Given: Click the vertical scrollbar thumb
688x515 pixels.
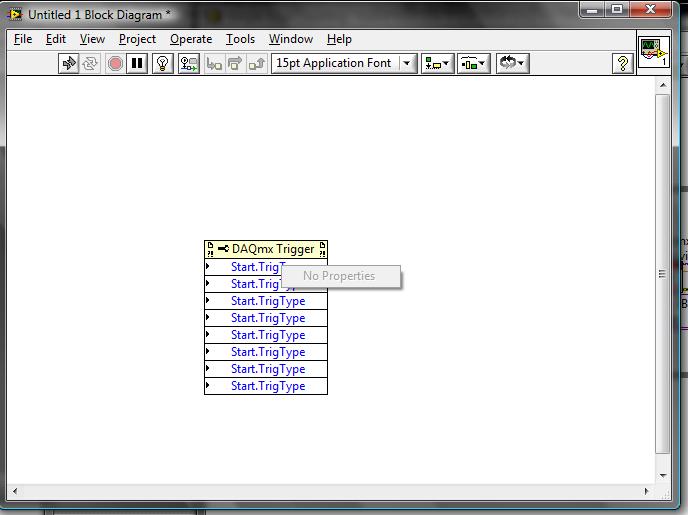Looking at the screenshot, I should (x=663, y=274).
